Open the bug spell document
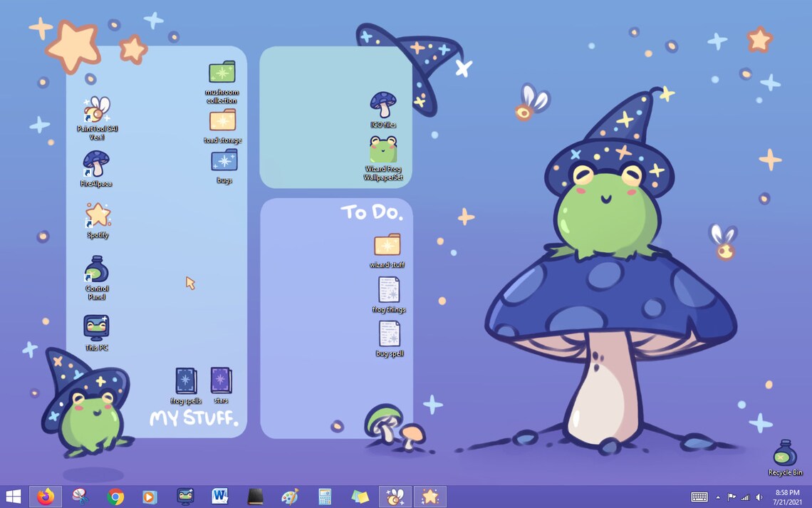Image resolution: width=812 pixels, height=508 pixels. pyautogui.click(x=390, y=335)
